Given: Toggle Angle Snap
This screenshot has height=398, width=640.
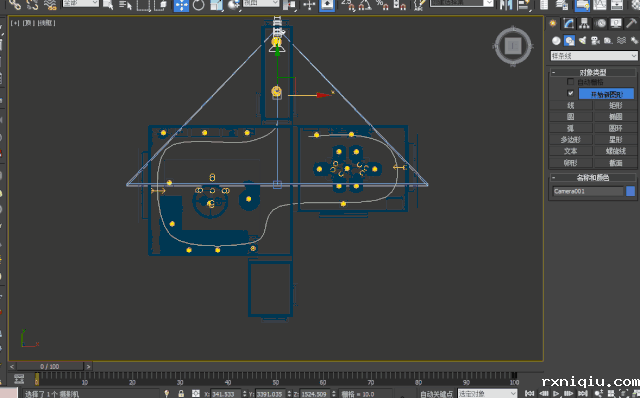Looking at the screenshot, I should pyautogui.click(x=365, y=4).
